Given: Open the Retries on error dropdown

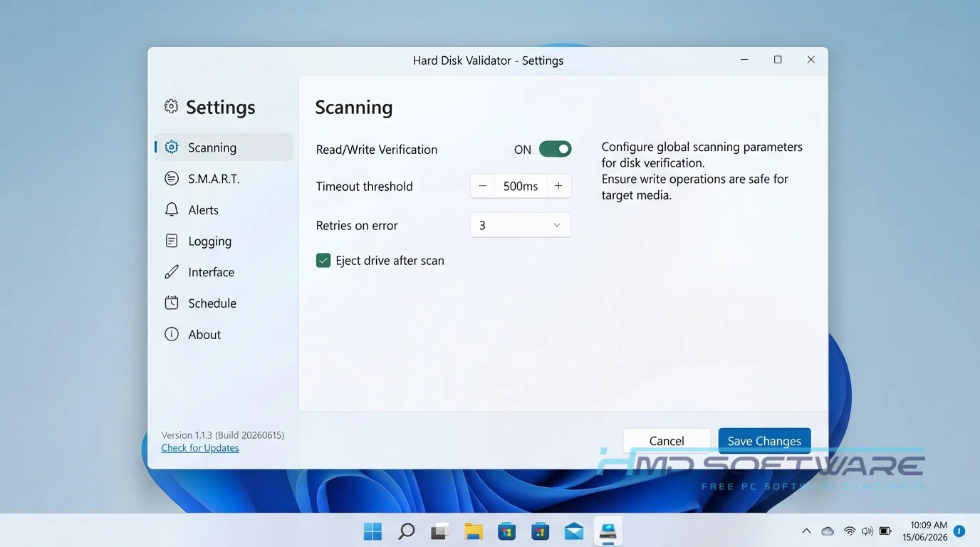Looking at the screenshot, I should (x=521, y=225).
